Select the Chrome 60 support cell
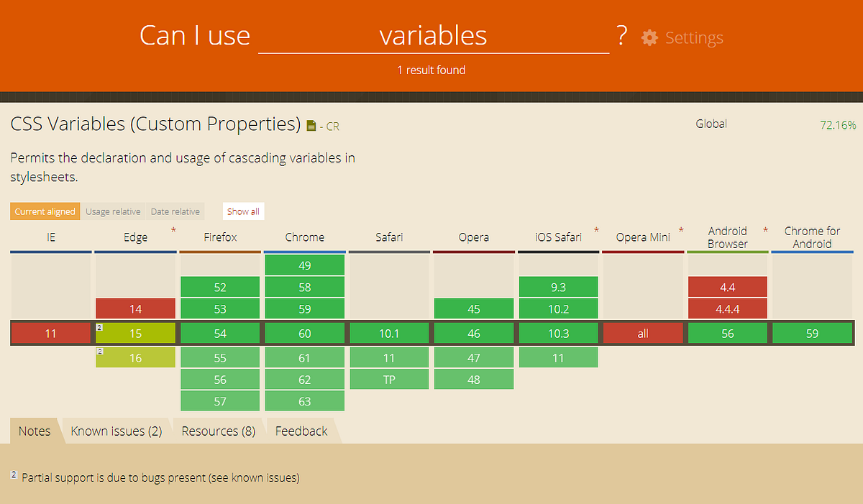Viewport: 863px width, 504px height. [x=304, y=333]
